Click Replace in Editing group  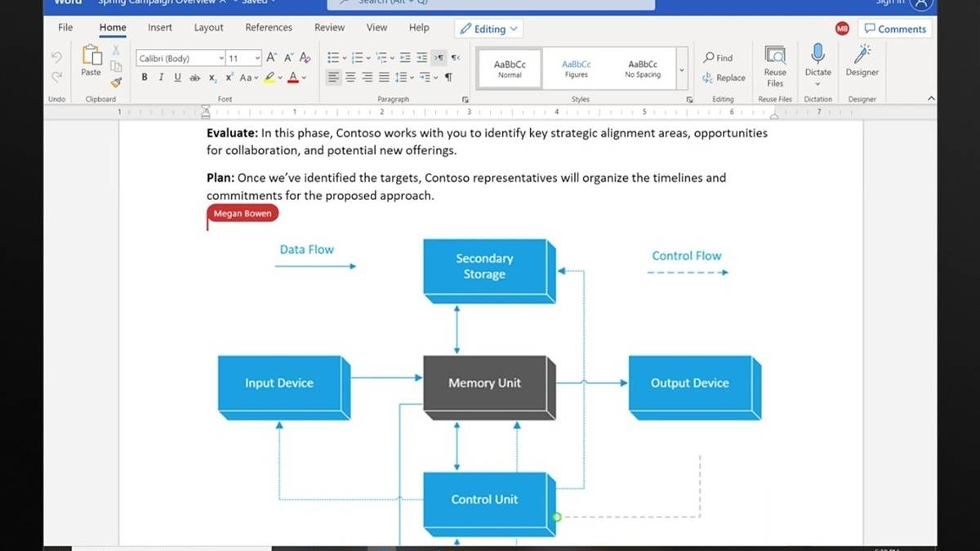724,78
